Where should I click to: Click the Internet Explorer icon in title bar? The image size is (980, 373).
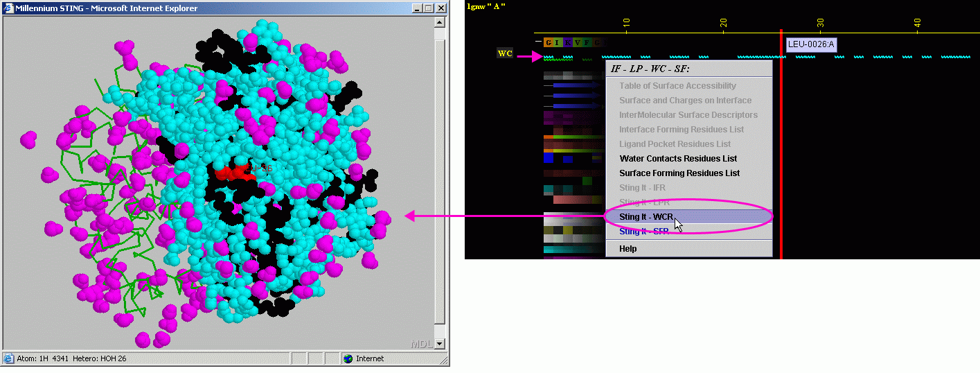pos(9,8)
